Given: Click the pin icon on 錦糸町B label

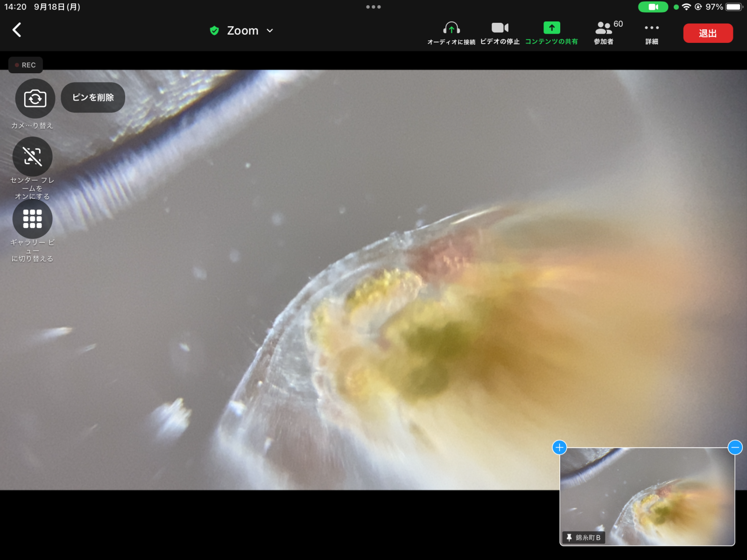Looking at the screenshot, I should 569,538.
